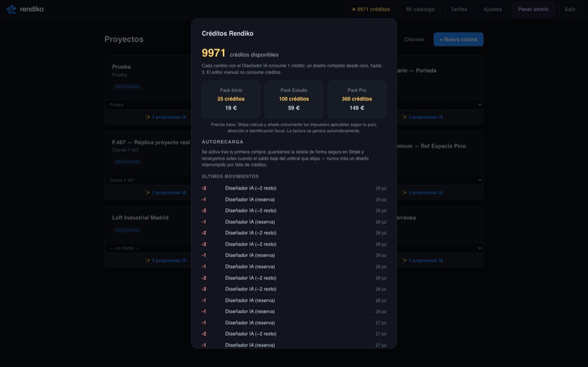Click the star icon in the 9971 créditos header button

point(353,10)
